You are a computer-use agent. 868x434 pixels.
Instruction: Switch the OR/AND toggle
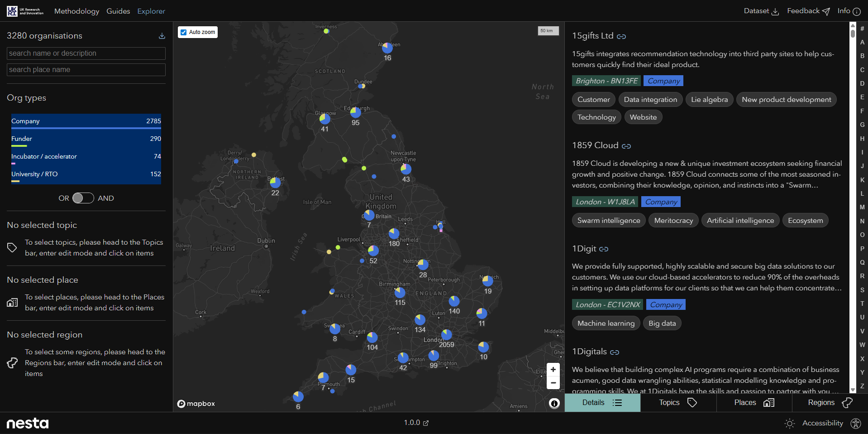(x=83, y=198)
